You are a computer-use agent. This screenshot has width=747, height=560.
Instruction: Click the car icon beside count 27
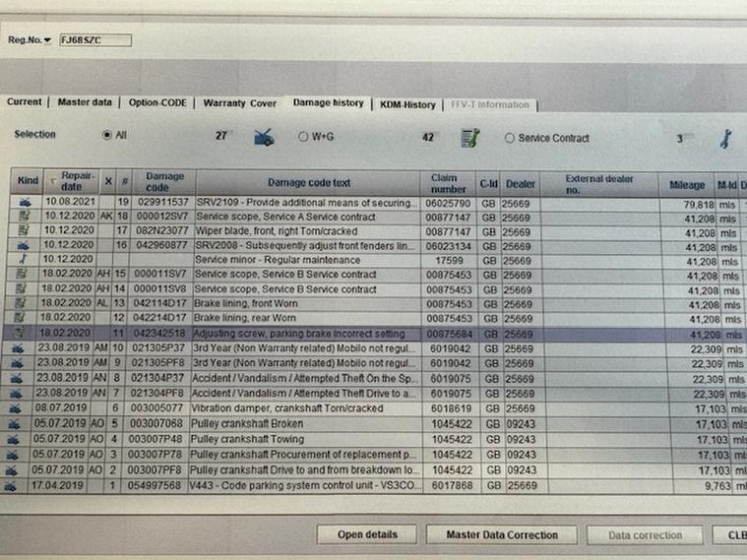point(264,139)
